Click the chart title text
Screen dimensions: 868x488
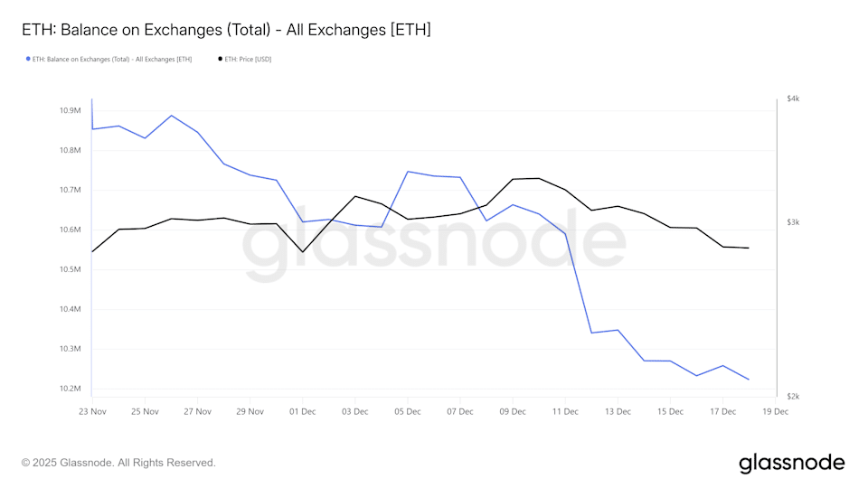point(226,30)
